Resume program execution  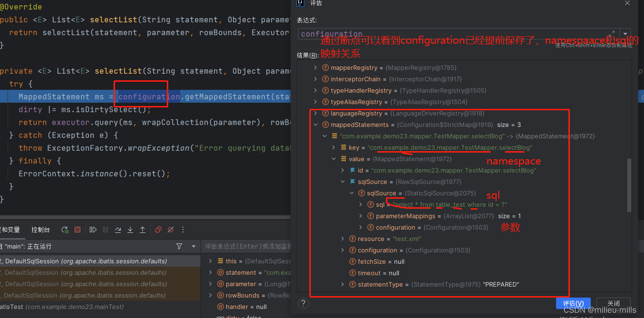(x=93, y=230)
